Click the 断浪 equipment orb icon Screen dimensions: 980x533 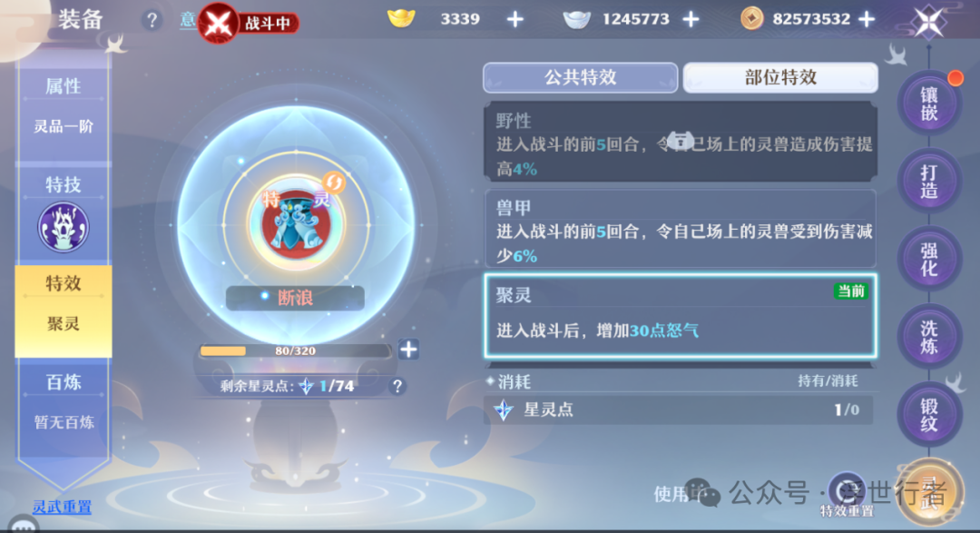point(296,225)
